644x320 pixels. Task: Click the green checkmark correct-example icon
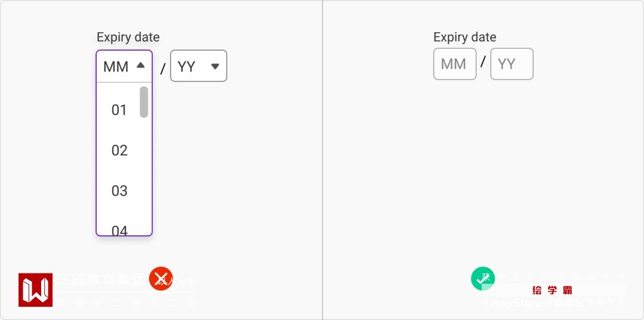pos(482,279)
